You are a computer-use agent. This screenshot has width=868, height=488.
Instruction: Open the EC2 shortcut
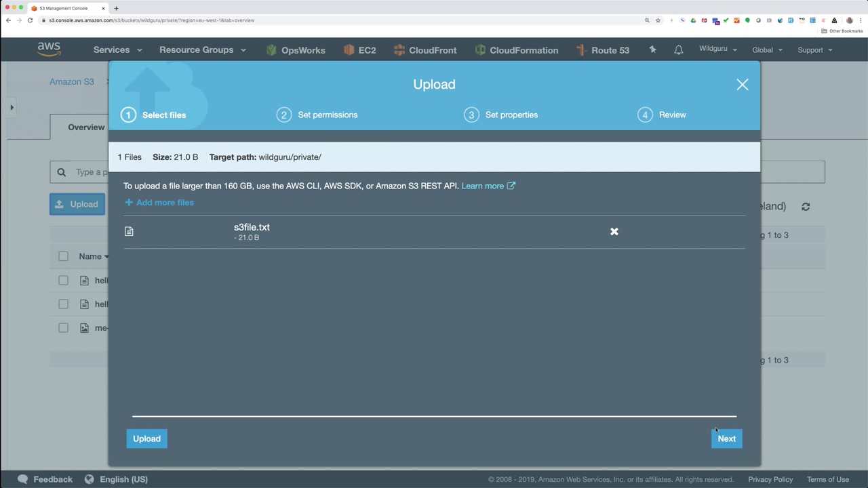pos(360,50)
